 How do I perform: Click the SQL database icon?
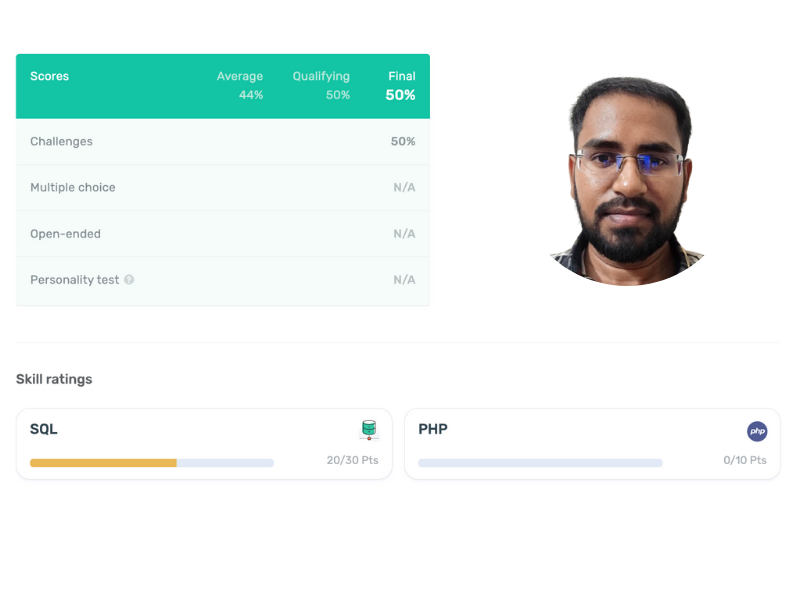pyautogui.click(x=369, y=430)
